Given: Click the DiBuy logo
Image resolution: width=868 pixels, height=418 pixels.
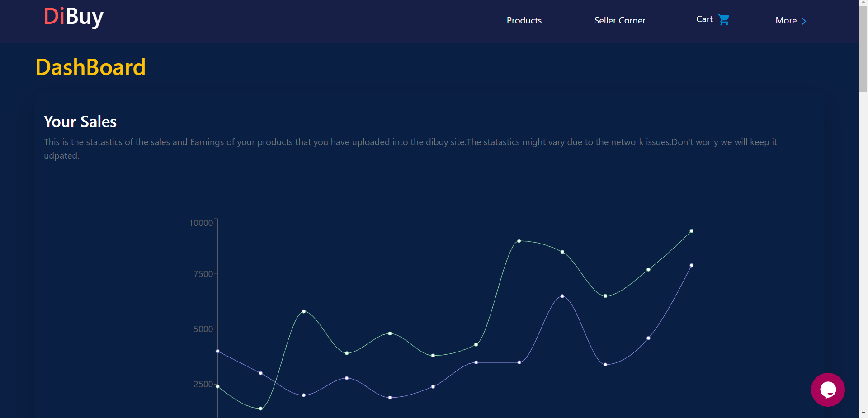Looking at the screenshot, I should point(74,17).
